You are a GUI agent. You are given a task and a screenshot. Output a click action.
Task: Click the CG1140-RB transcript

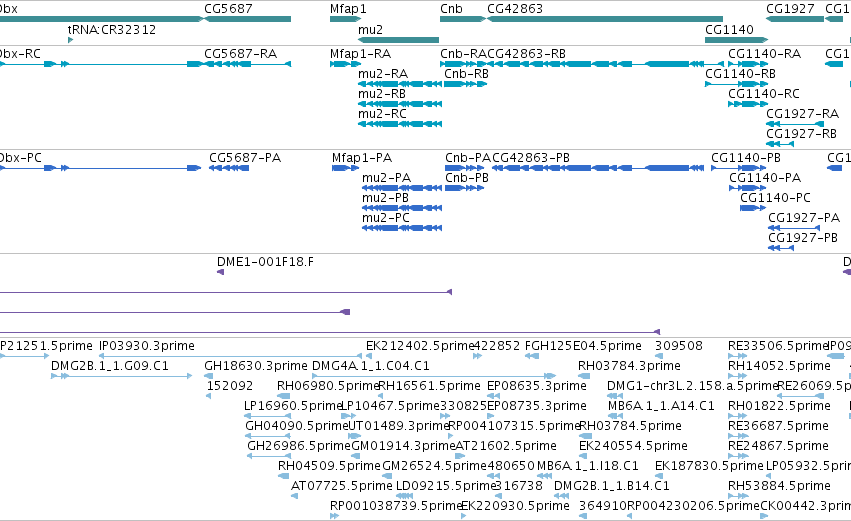(736, 84)
